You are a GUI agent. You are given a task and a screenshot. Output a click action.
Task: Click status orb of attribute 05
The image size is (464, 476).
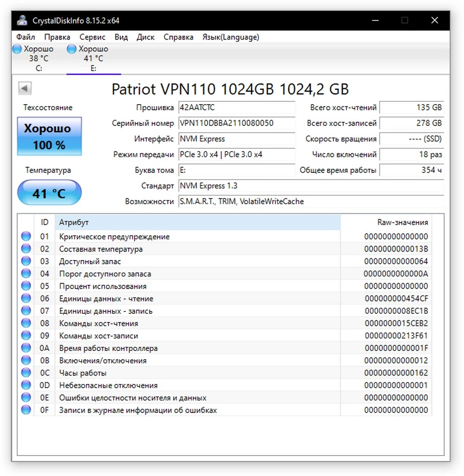click(26, 286)
